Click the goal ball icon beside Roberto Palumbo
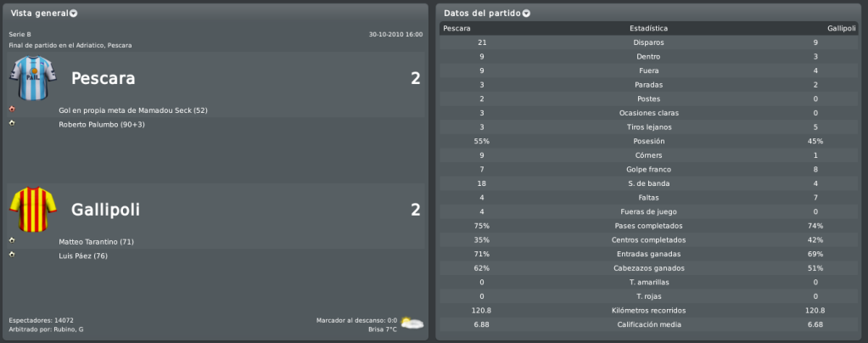 [x=12, y=123]
